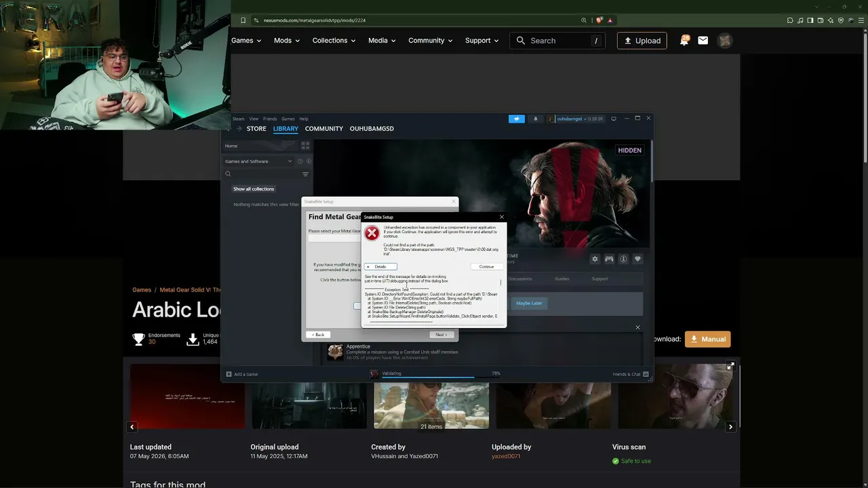Open Games and Software dropdown in Steam
The height and width of the screenshot is (488, 868).
point(258,161)
